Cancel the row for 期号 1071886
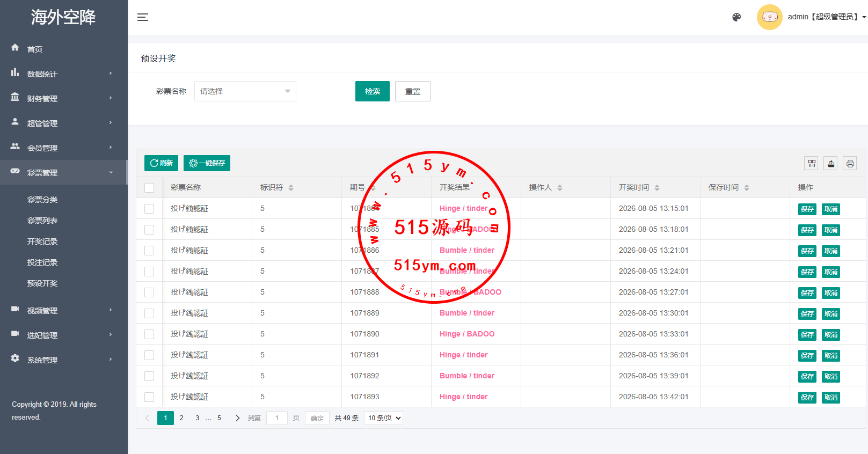The height and width of the screenshot is (454, 868). click(x=831, y=251)
